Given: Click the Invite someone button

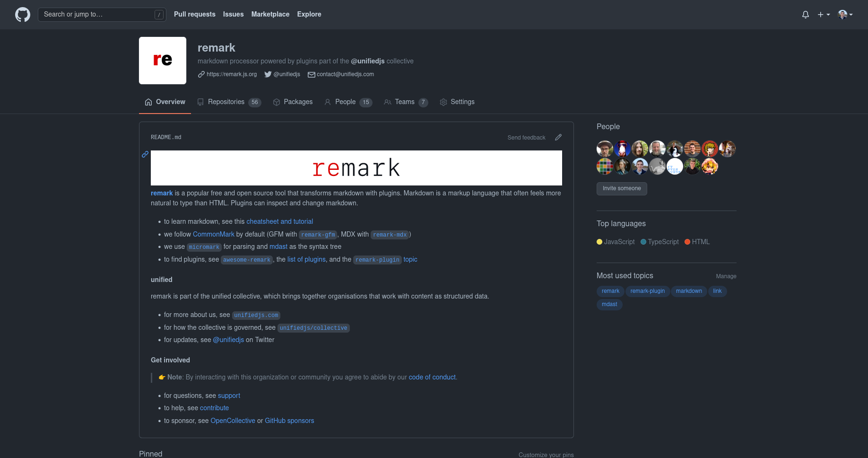Looking at the screenshot, I should 622,188.
